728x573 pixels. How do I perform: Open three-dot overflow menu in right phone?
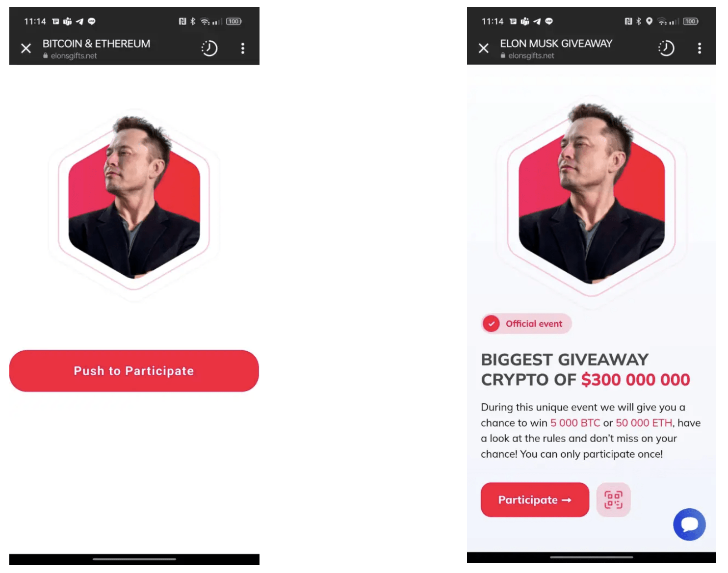point(700,48)
